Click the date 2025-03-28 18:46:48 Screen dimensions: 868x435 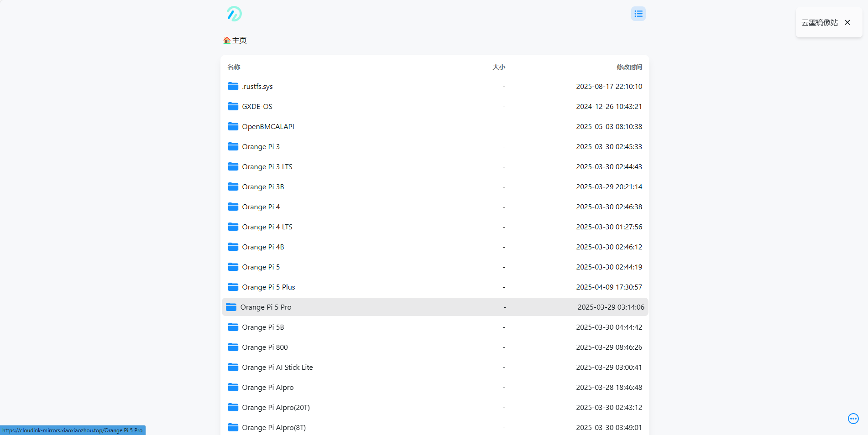[x=609, y=388]
